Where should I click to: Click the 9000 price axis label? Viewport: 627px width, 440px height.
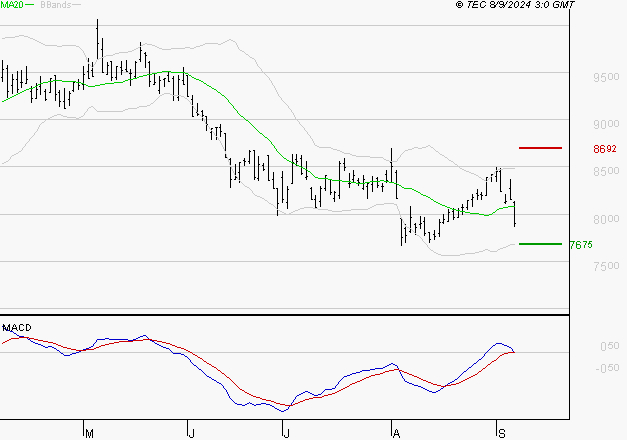pyautogui.click(x=606, y=124)
